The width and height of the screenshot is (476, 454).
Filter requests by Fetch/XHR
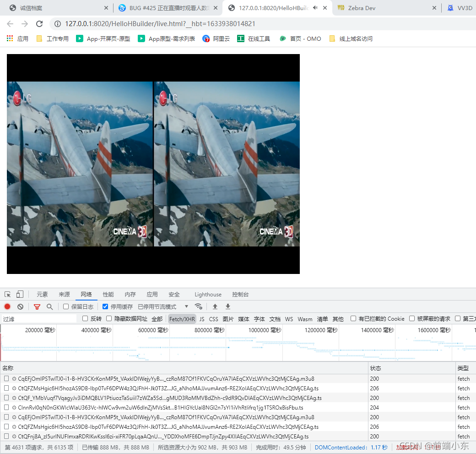pos(182,319)
